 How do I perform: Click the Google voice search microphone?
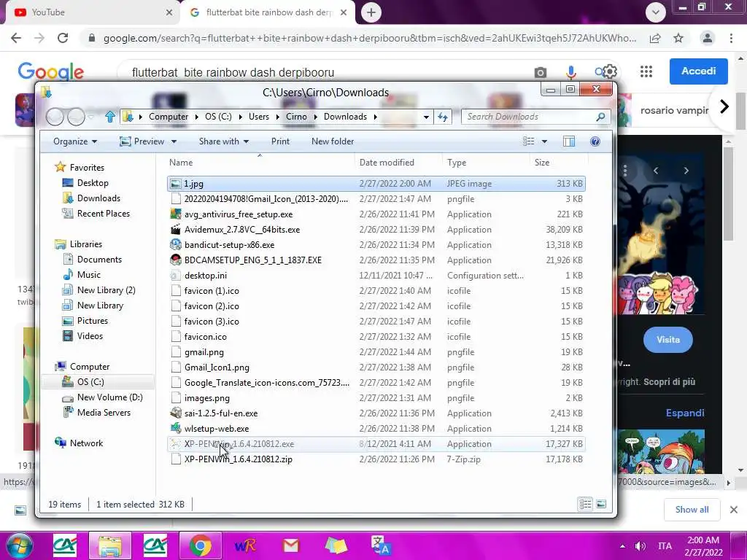[570, 72]
